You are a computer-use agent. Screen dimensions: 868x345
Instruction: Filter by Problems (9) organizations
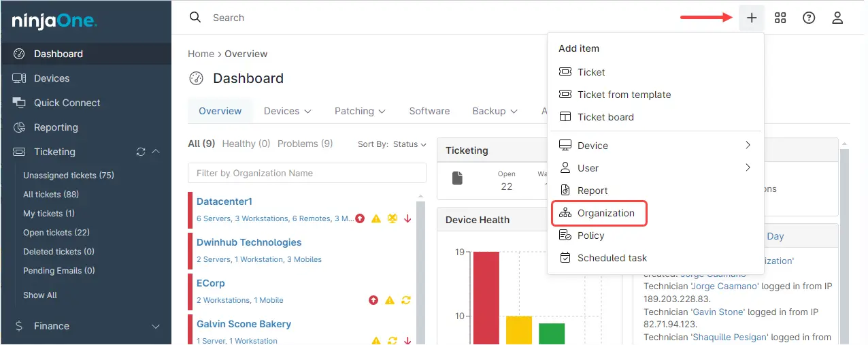click(x=305, y=144)
